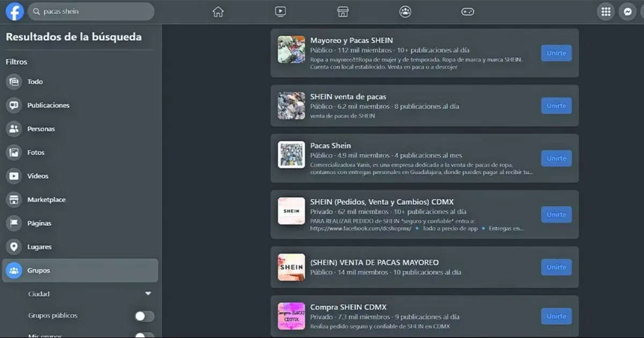Viewport: 644px width, 338px height.
Task: Open the Ciudad chevron to pick a city
Action: 148,293
